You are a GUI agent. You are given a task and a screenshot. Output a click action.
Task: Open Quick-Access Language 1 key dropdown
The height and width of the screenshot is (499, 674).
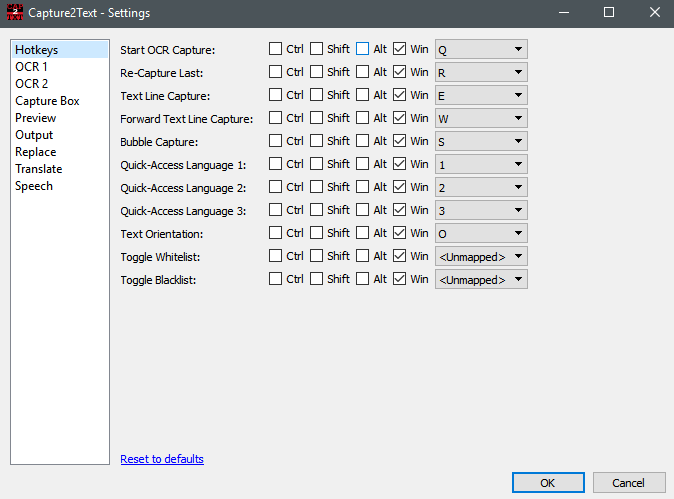pyautogui.click(x=481, y=164)
